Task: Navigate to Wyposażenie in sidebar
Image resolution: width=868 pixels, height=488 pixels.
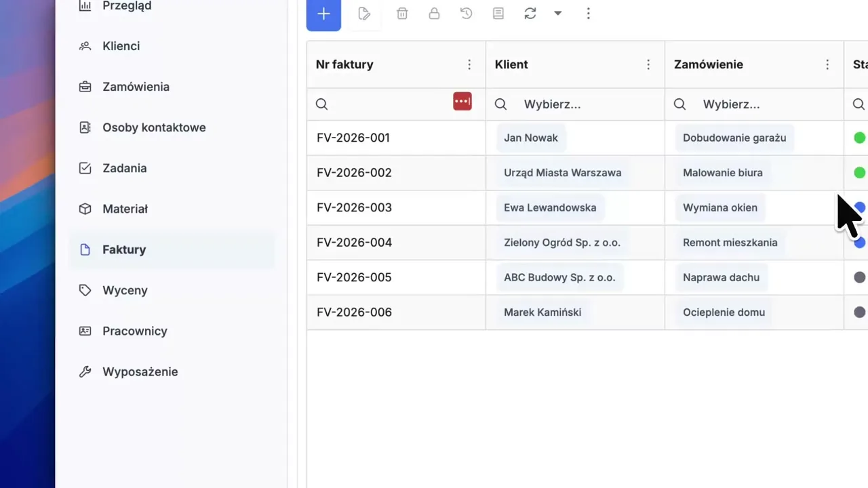Action: (140, 371)
